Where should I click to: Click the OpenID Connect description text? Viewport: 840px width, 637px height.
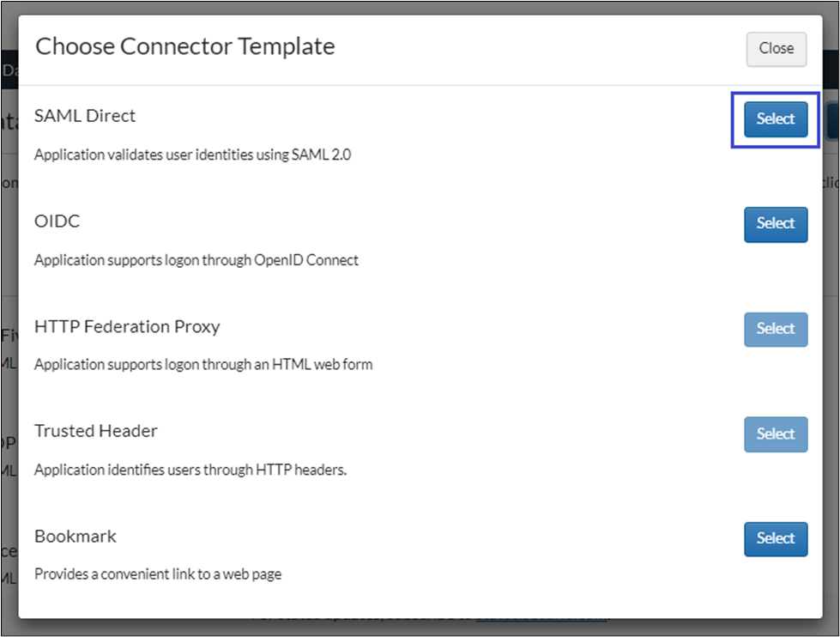coord(196,260)
